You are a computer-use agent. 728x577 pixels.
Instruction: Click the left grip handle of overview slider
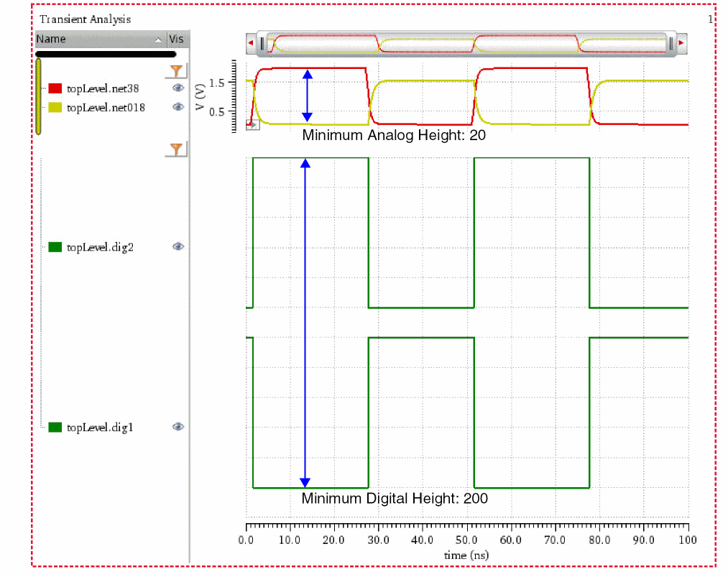[x=262, y=45]
